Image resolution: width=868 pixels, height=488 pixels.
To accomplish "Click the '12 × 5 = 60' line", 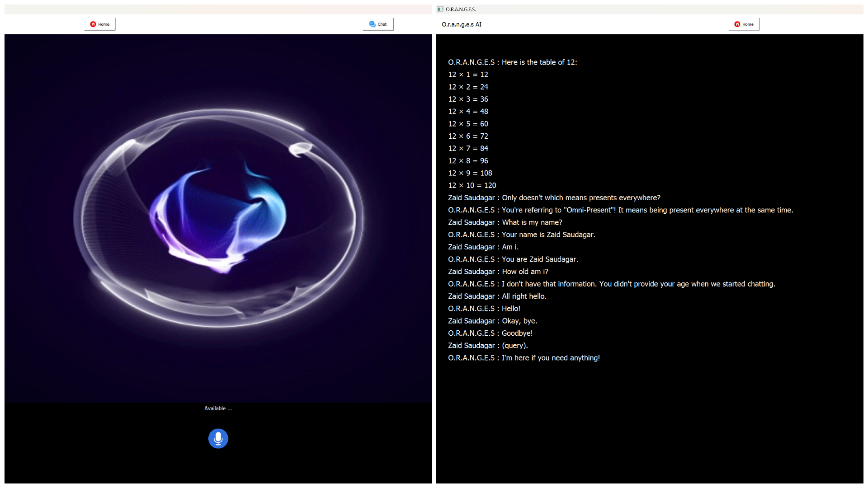I will point(468,124).
